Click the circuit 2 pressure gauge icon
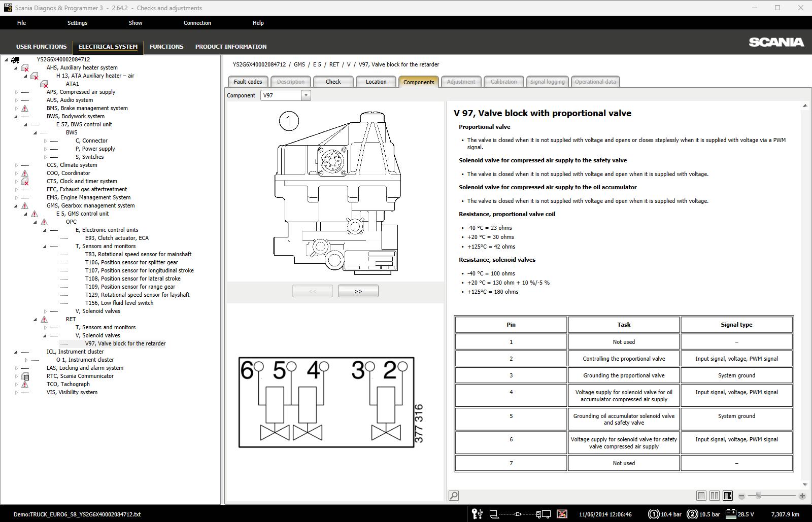This screenshot has width=812, height=522. coord(692,514)
